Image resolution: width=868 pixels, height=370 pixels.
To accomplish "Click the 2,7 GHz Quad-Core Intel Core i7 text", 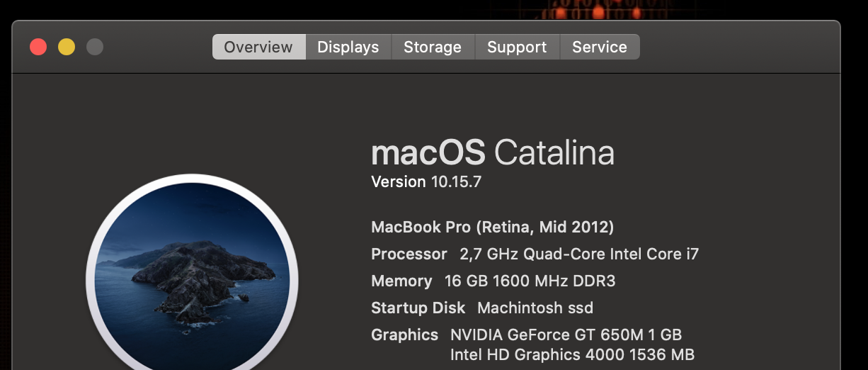I will pos(579,254).
